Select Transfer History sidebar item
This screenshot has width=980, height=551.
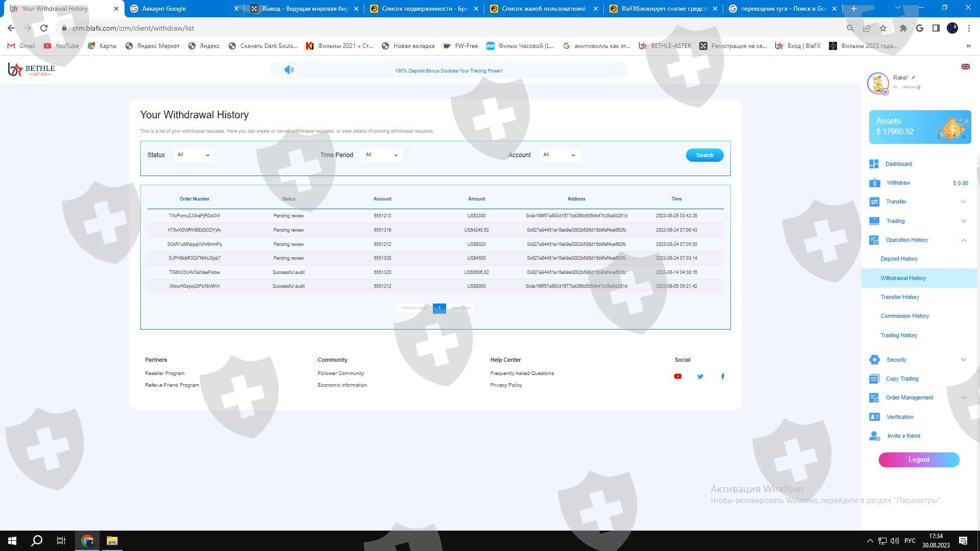899,297
